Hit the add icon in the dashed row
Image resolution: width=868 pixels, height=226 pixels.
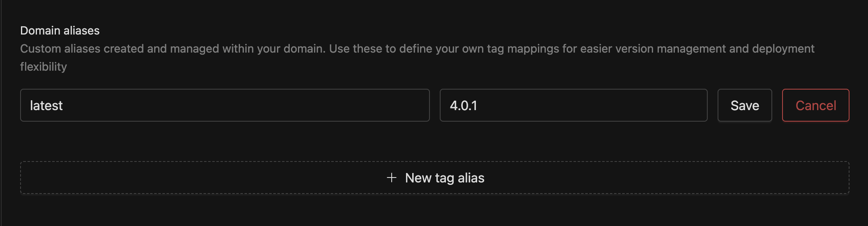click(x=391, y=178)
